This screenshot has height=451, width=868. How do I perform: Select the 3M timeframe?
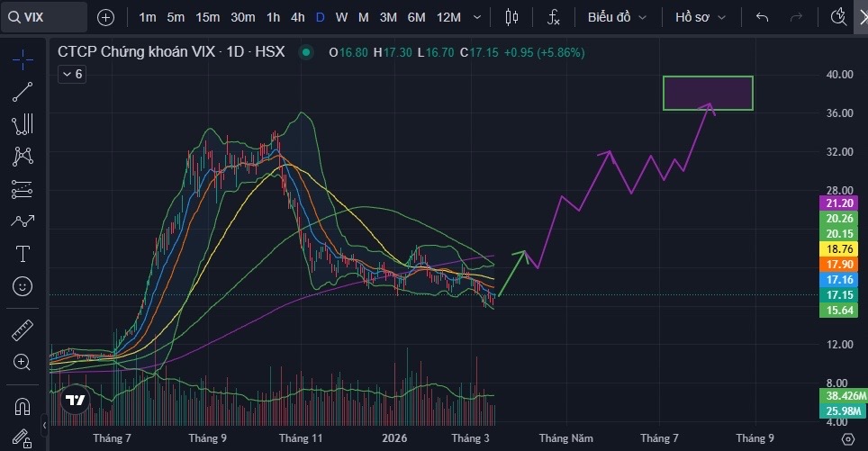click(x=388, y=18)
